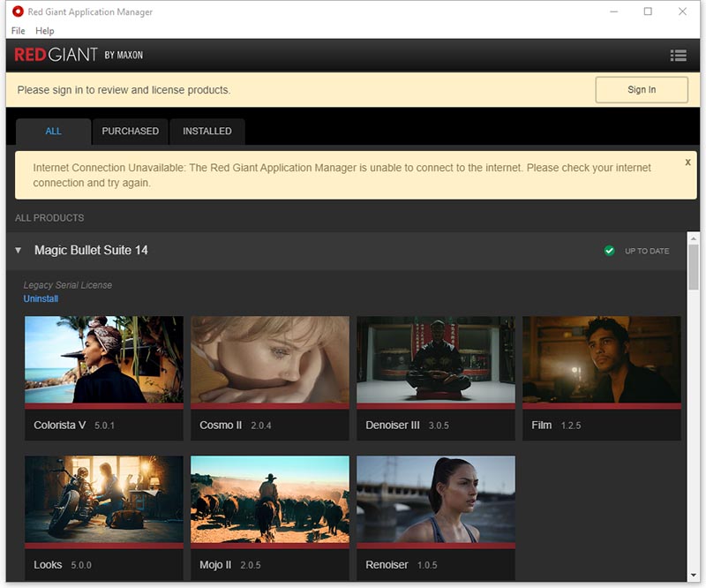
Task: Click the UP TO DATE status text
Action: (647, 251)
